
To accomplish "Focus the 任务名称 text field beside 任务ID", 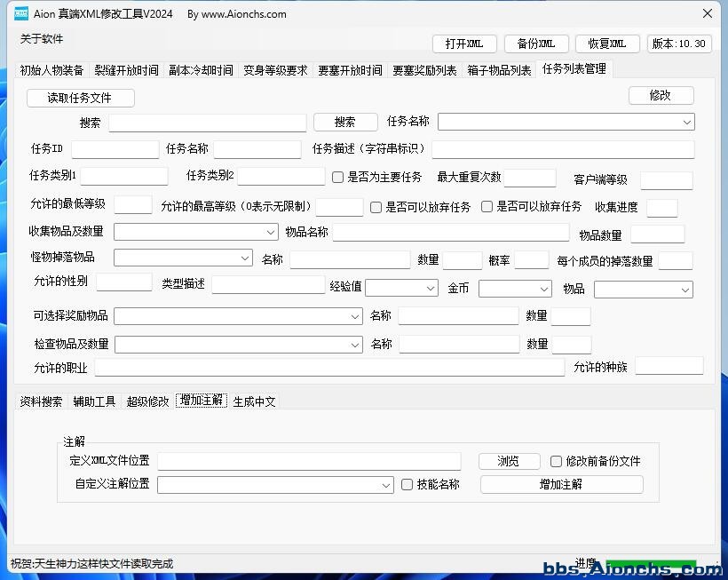I will [x=257, y=149].
